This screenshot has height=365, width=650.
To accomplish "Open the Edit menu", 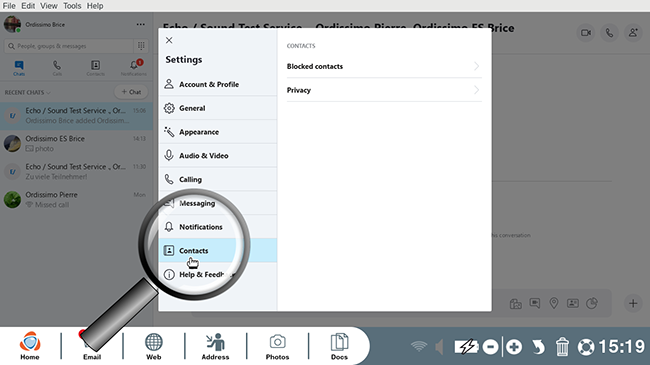I will tap(28, 6).
